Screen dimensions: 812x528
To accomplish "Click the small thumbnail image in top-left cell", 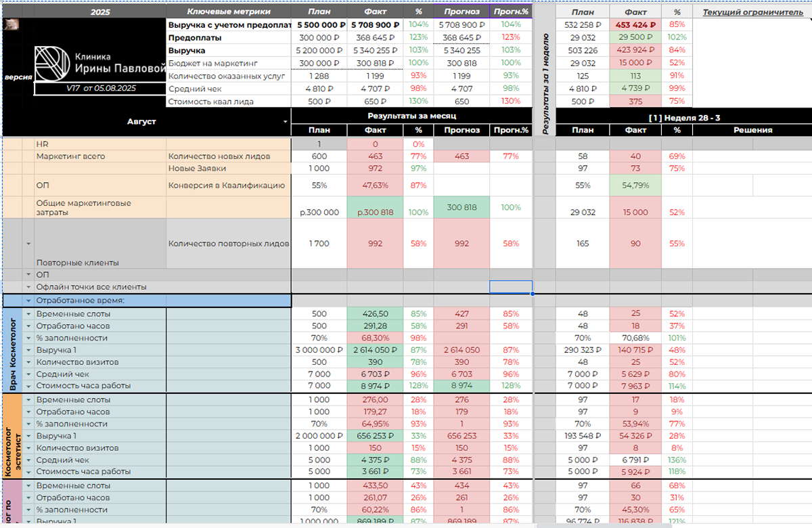I will (11, 24).
